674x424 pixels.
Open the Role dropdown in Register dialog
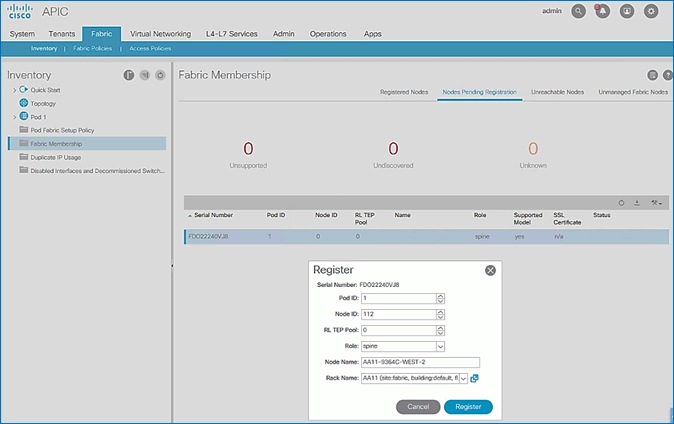pyautogui.click(x=440, y=346)
